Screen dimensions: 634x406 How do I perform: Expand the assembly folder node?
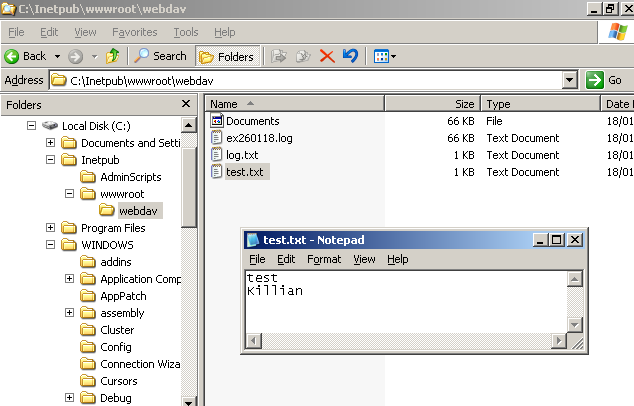tap(70, 312)
